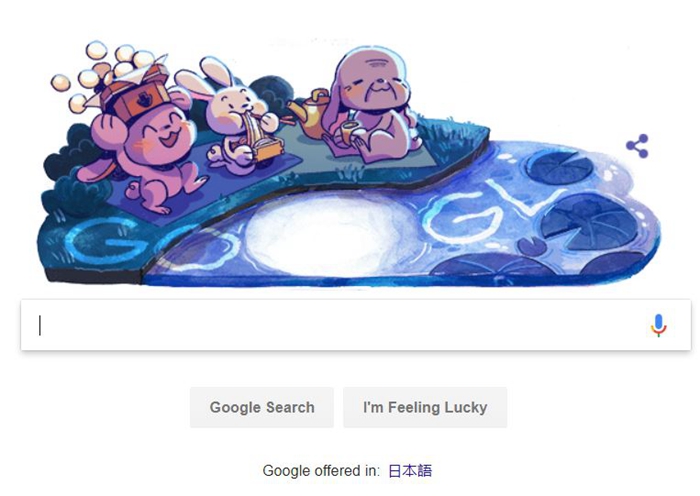Switch language via the 日本語 link

pyautogui.click(x=410, y=471)
